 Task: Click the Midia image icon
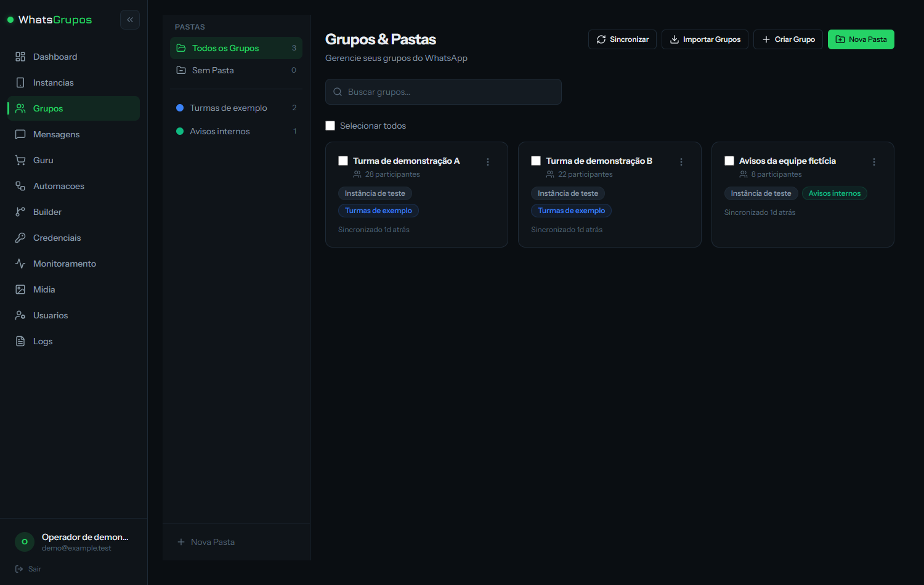click(20, 289)
